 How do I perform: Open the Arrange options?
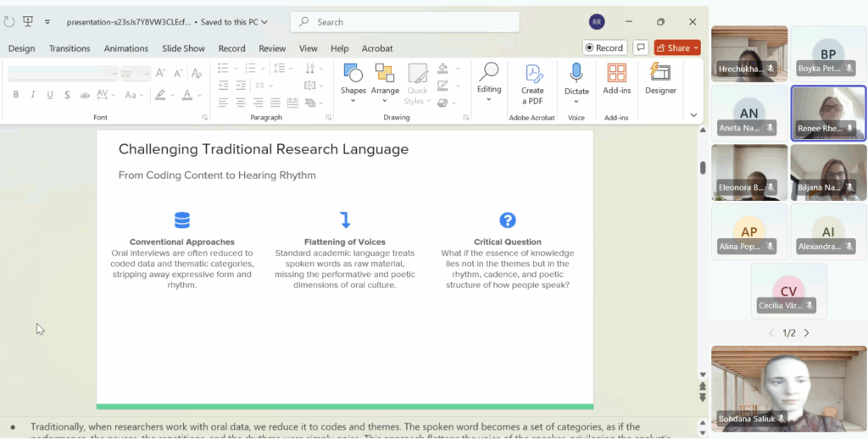[385, 80]
